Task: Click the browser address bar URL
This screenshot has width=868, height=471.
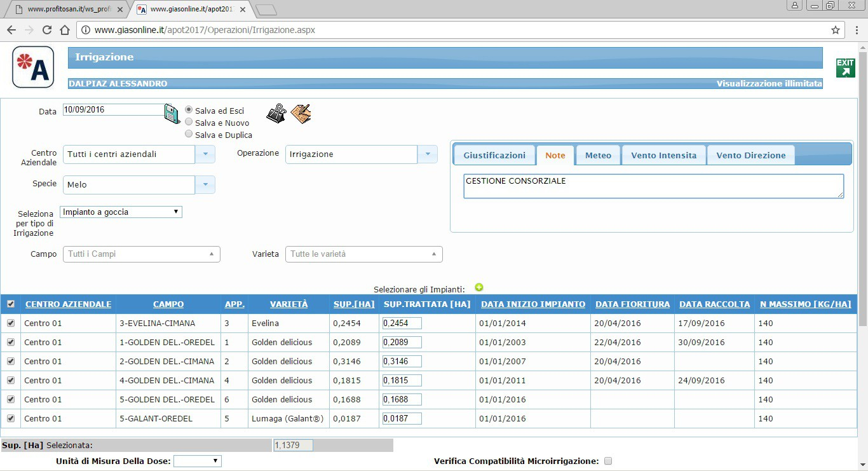Action: pyautogui.click(x=205, y=30)
